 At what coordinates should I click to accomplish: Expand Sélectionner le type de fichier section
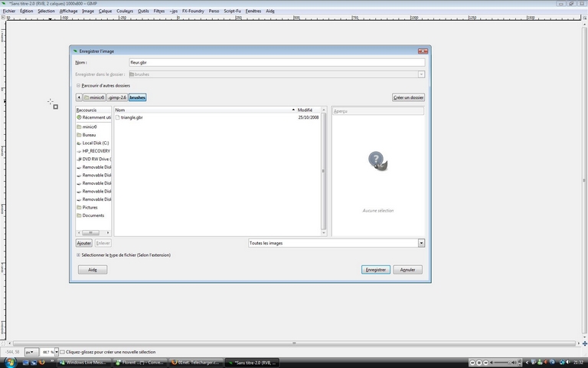tap(78, 255)
